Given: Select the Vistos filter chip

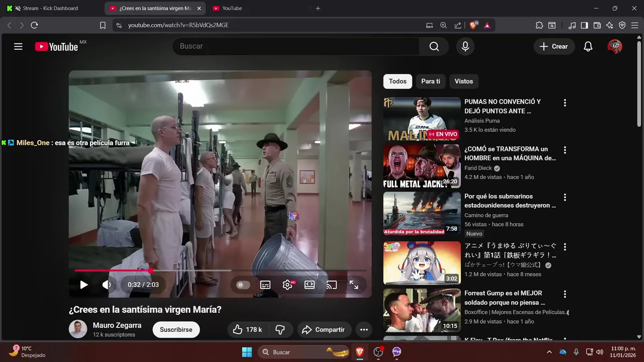Looking at the screenshot, I should pyautogui.click(x=464, y=81).
